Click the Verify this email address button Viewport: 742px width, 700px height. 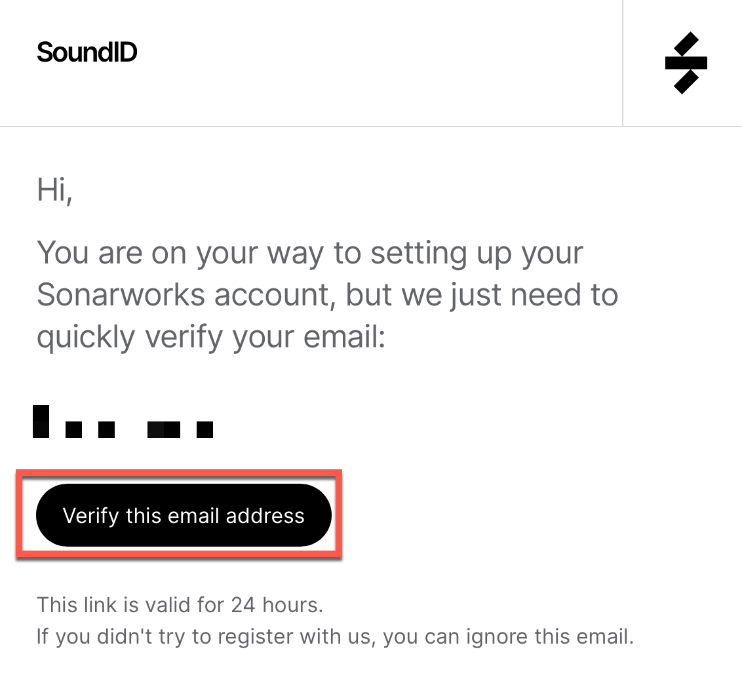[x=184, y=515]
